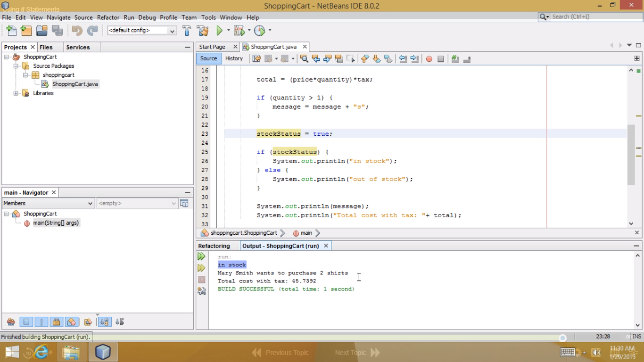Open Profile Project dropdown arrow
Screen dimensions: 644x362
tap(270, 31)
